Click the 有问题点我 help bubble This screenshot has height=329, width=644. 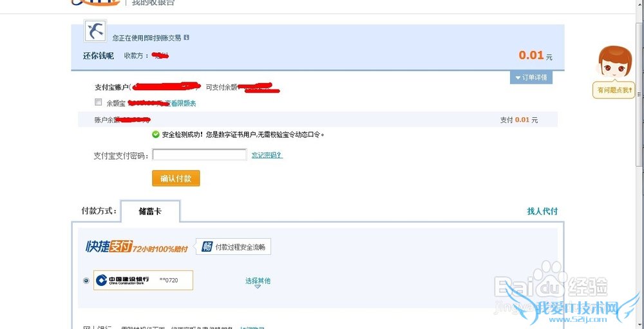click(x=614, y=90)
